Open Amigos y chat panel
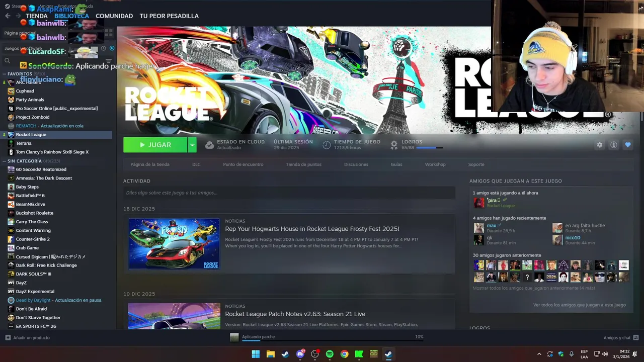The width and height of the screenshot is (644, 362). [x=621, y=338]
